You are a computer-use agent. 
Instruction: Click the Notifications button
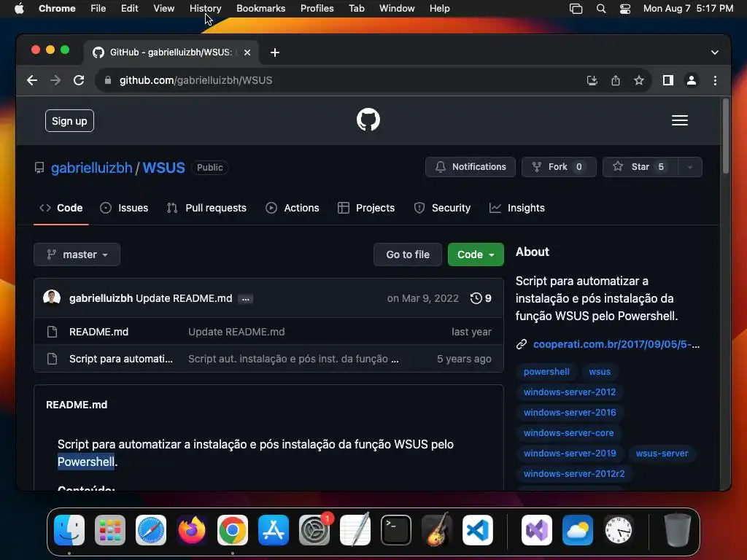(x=471, y=167)
